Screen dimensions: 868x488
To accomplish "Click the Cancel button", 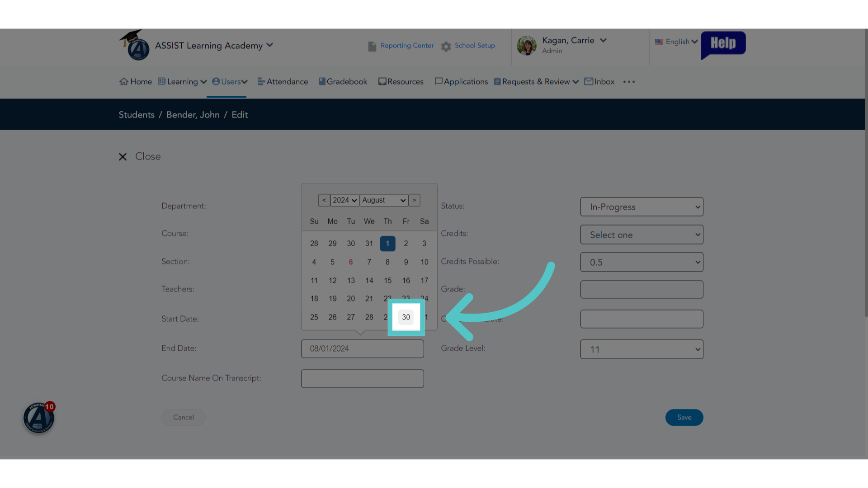I will (x=184, y=418).
